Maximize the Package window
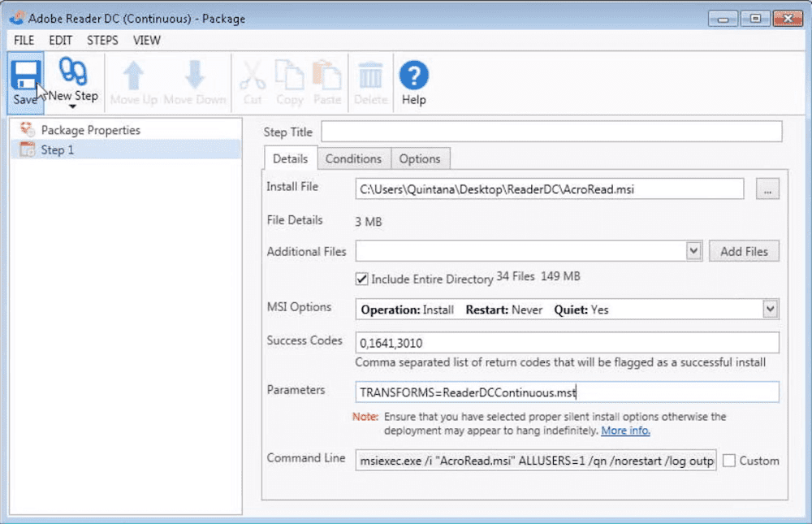 pos(755,19)
